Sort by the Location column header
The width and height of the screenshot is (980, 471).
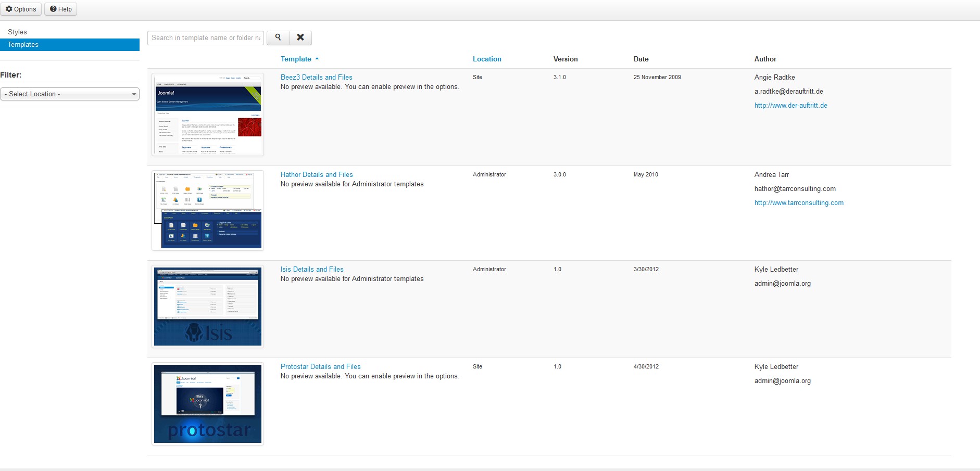tap(487, 59)
